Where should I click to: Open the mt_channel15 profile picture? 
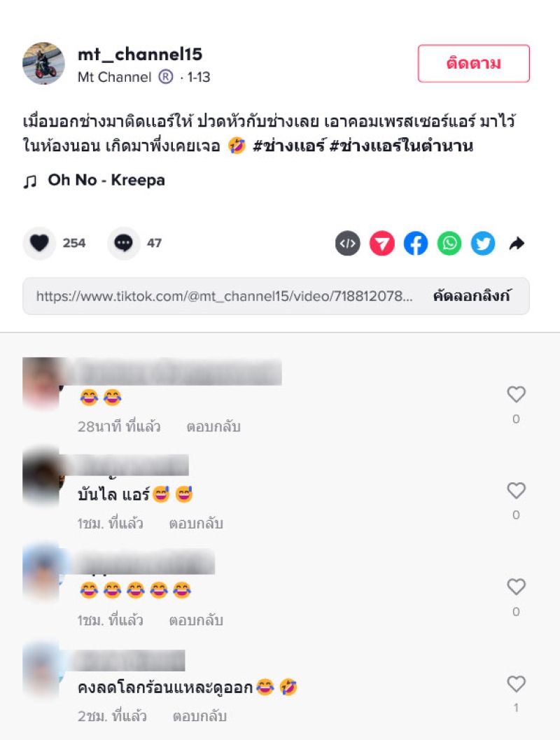(44, 63)
